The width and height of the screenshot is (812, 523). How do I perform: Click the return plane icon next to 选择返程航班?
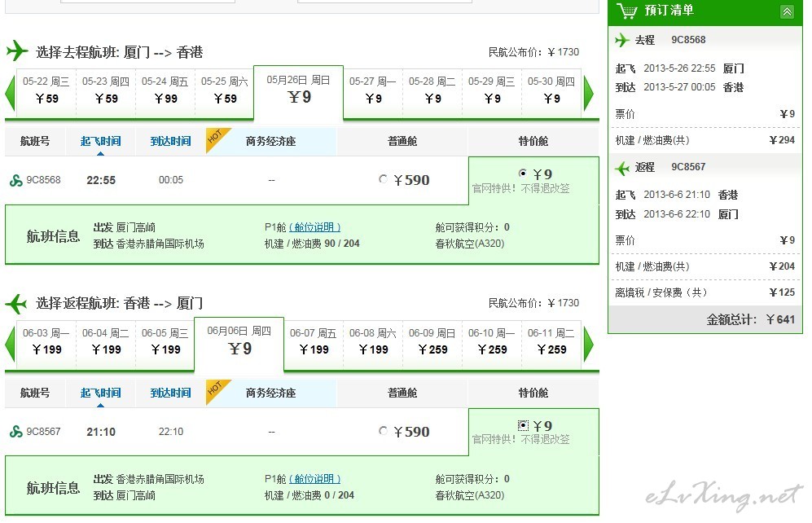coord(16,303)
